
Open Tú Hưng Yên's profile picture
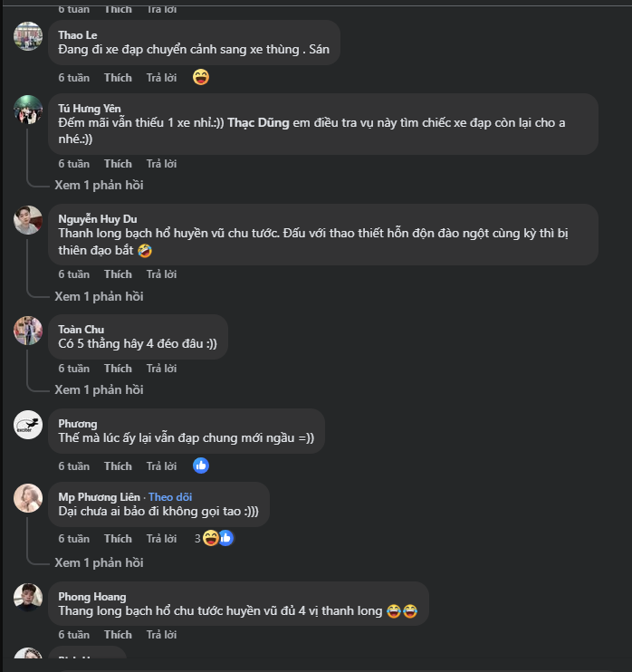28,110
